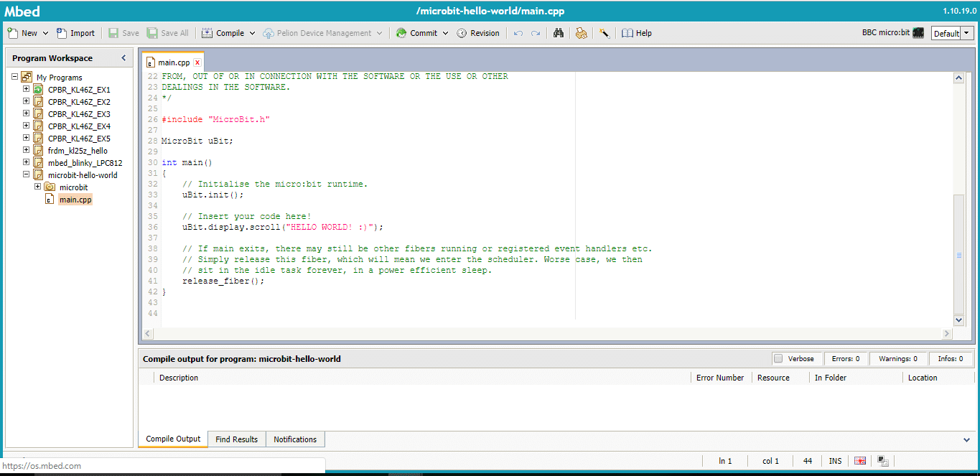Click the release_fiber(); code line
The width and height of the screenshot is (980, 476).
pos(223,281)
